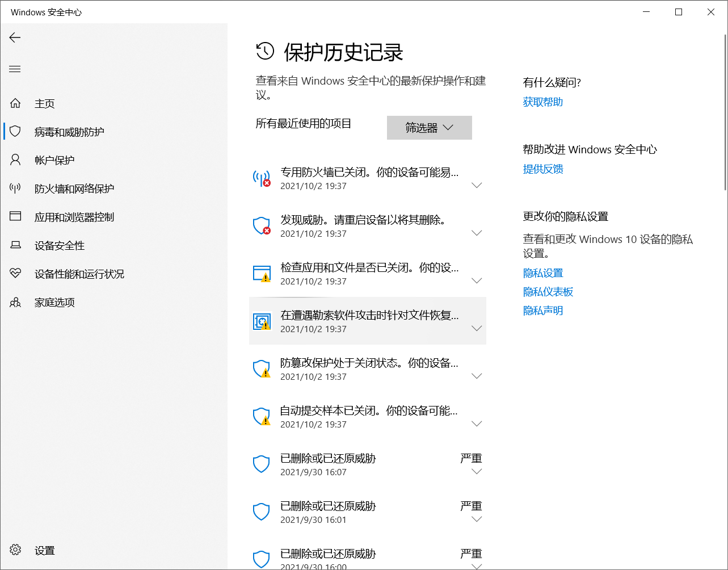This screenshot has width=728, height=570.
Task: Click the antenna icon for 防火墙和网络保护
Action: click(15, 188)
